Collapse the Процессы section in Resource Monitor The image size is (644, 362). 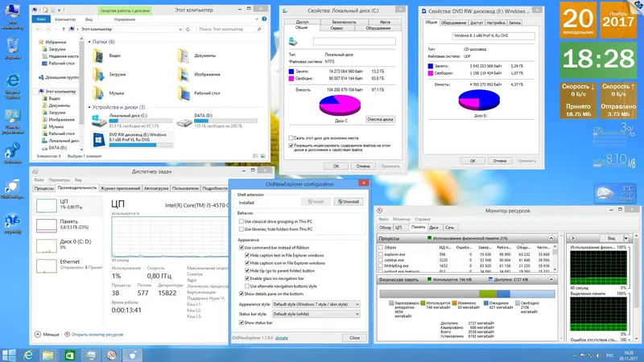(551, 238)
